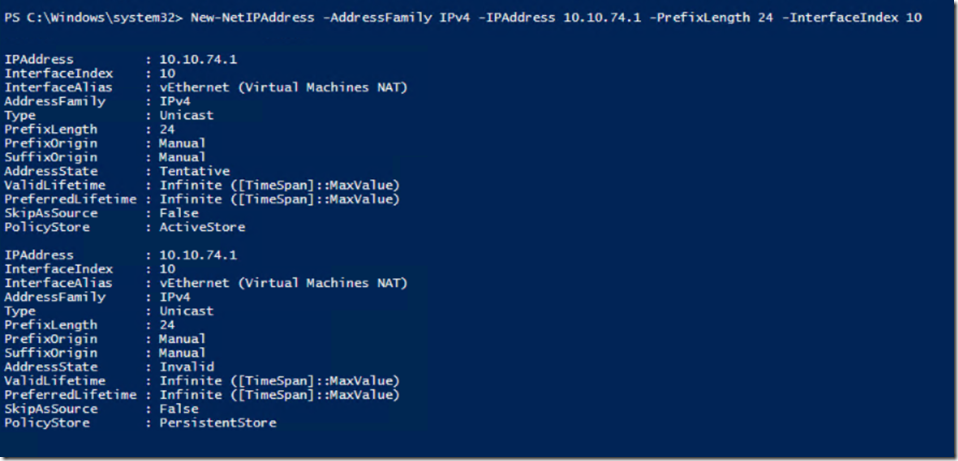Click the first SkipAsSource False value

pos(179,213)
